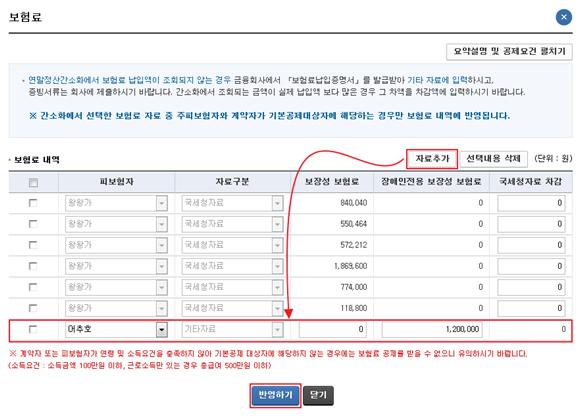Open 피보험자 dropdown in the 774,000 row
This screenshot has width=581, height=418.
coord(116,287)
